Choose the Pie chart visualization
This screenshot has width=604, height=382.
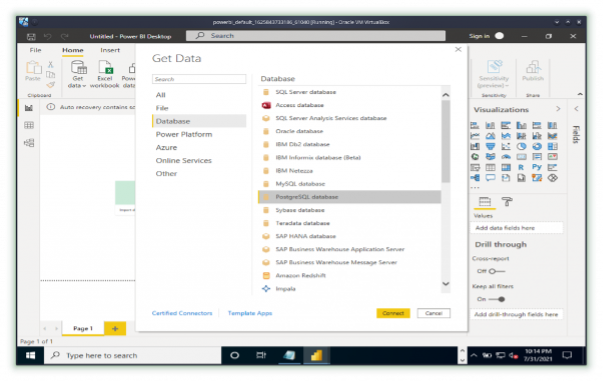(521, 146)
